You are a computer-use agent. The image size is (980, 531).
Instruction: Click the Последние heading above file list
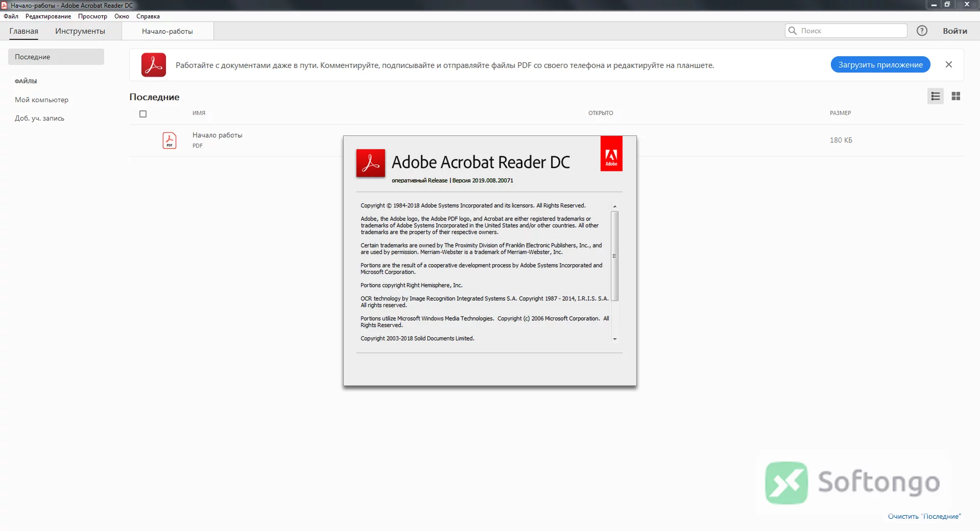[x=154, y=97]
